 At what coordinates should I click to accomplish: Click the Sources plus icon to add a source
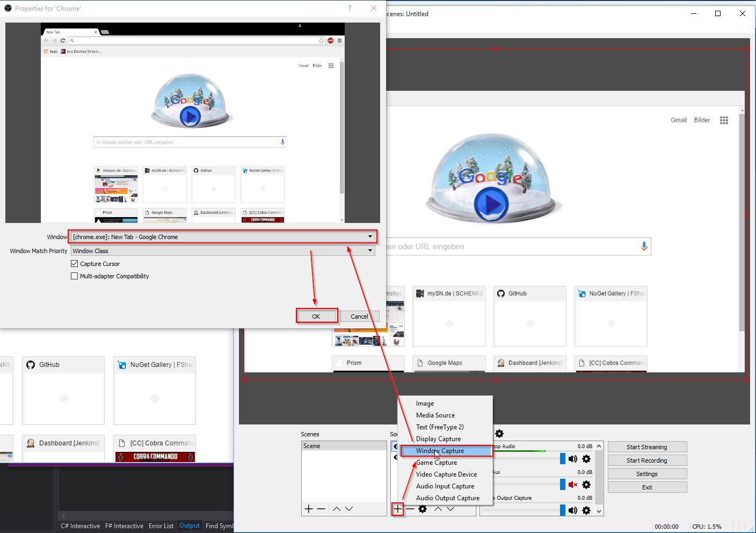397,509
